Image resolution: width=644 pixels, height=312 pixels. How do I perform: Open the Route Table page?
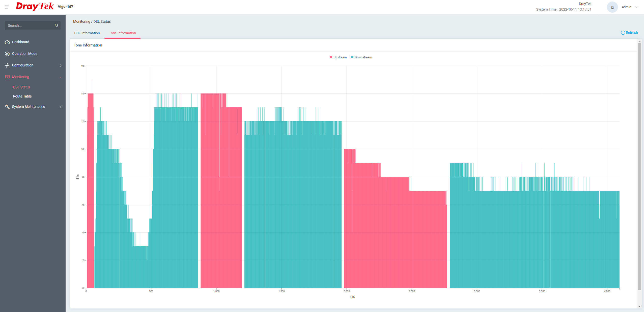[x=22, y=96]
